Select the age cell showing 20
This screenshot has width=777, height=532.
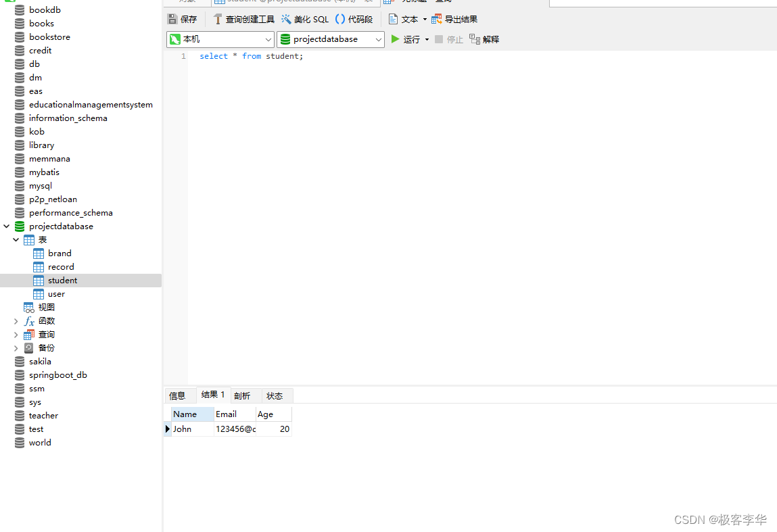[x=273, y=429]
